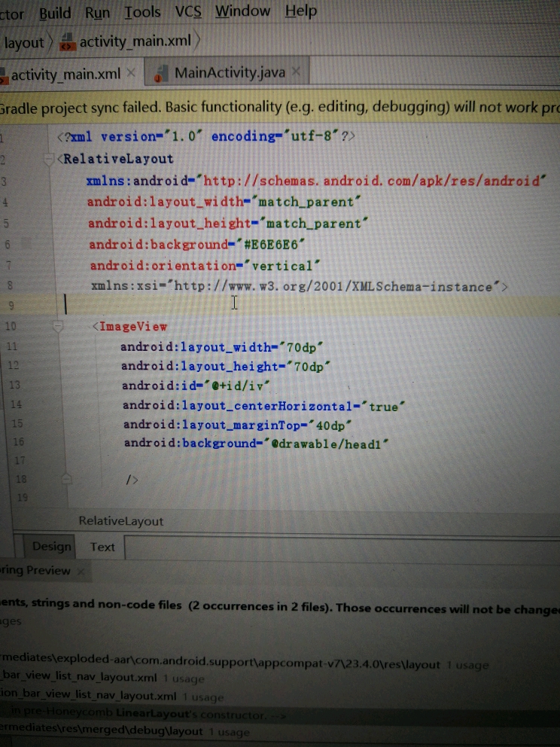
Task: Switch to the Text tab
Action: click(102, 547)
